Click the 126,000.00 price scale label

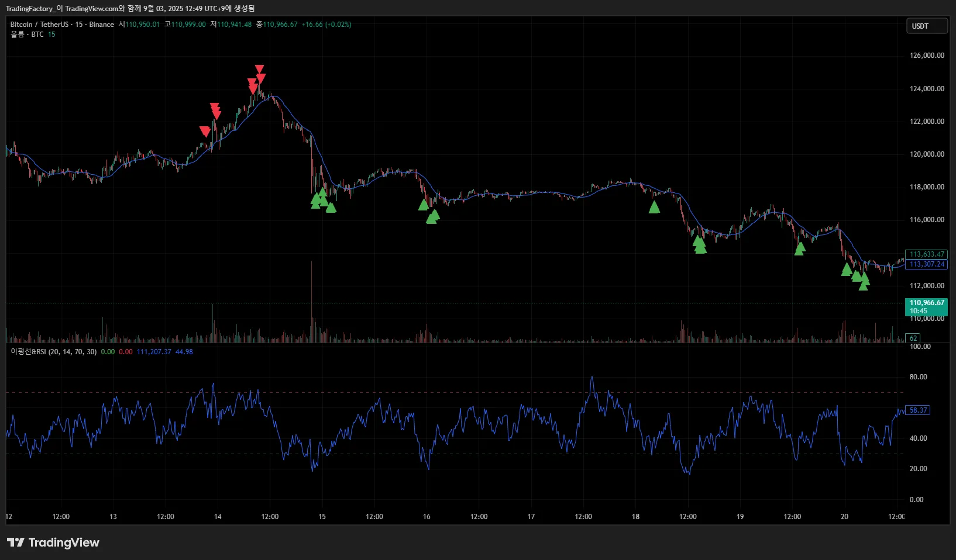927,56
